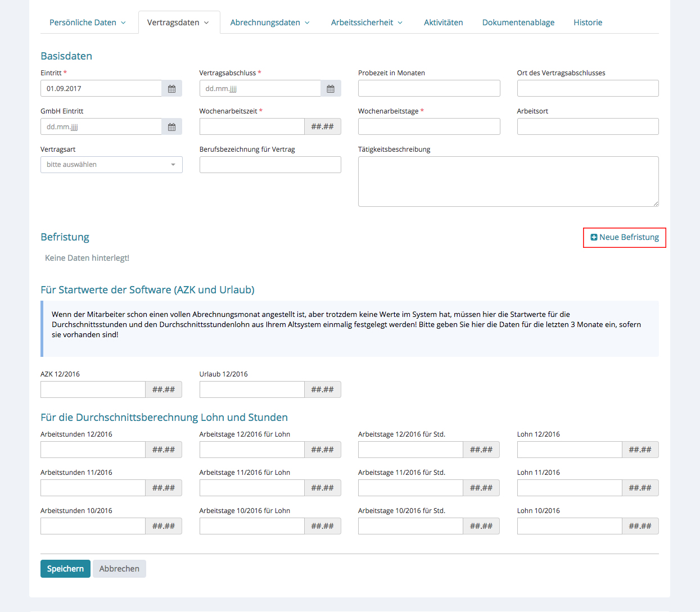Click the plus icon beside Neue Befristung

(594, 238)
